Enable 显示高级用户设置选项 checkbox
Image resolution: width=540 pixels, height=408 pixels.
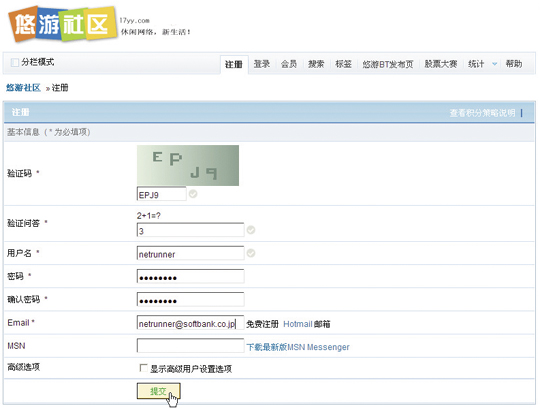click(143, 368)
